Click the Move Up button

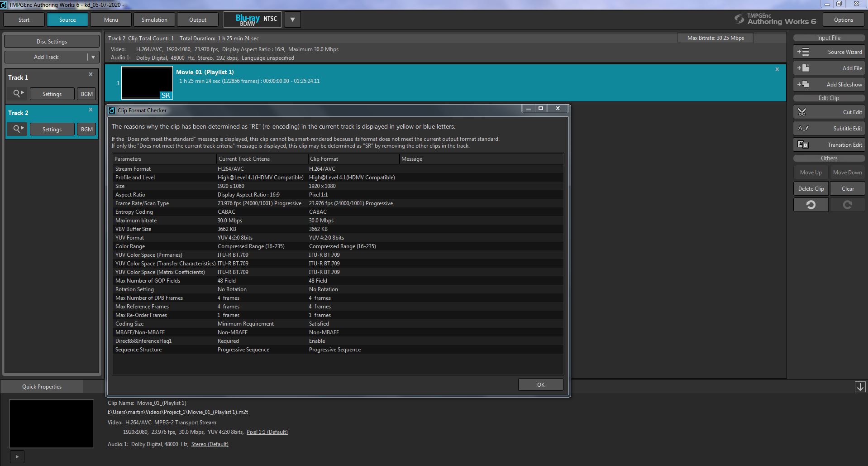811,173
